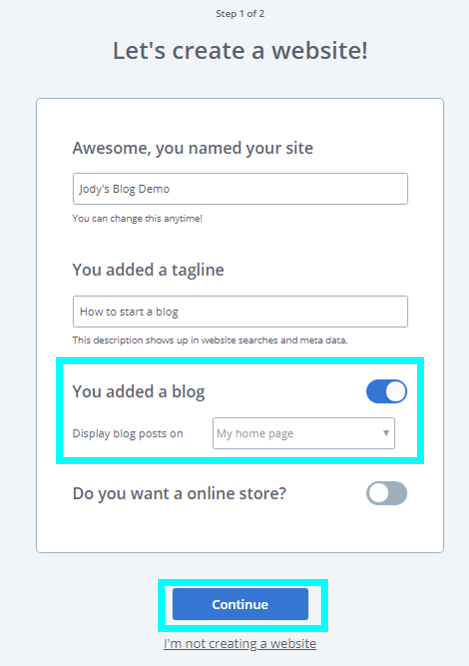Click the "You added a blog" label

point(139,392)
